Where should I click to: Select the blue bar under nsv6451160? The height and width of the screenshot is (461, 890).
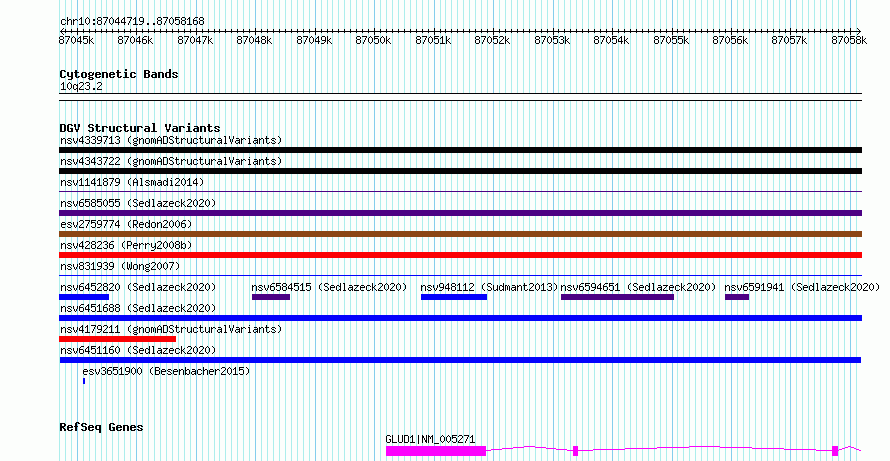pyautogui.click(x=460, y=361)
